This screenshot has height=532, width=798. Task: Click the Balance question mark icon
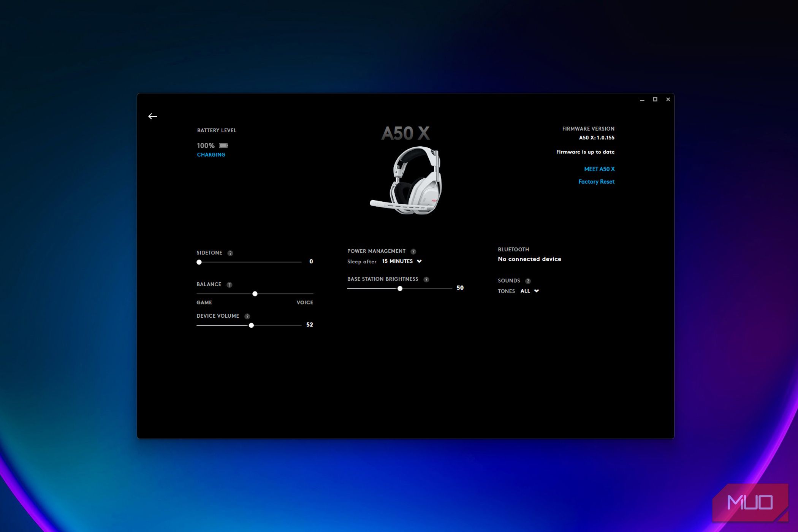click(x=229, y=284)
